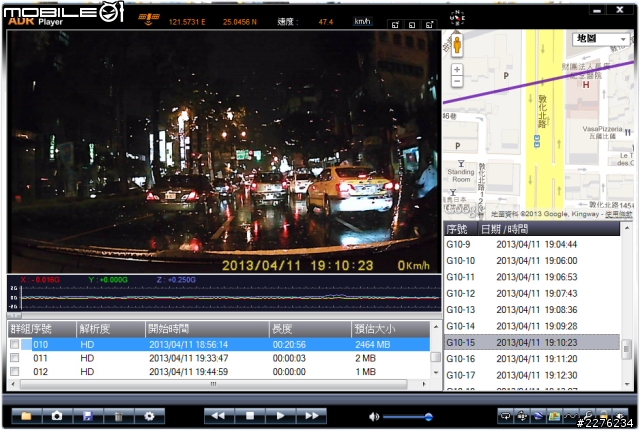
Task: Select clip G10-10 at 19:06:00
Action: [532, 261]
